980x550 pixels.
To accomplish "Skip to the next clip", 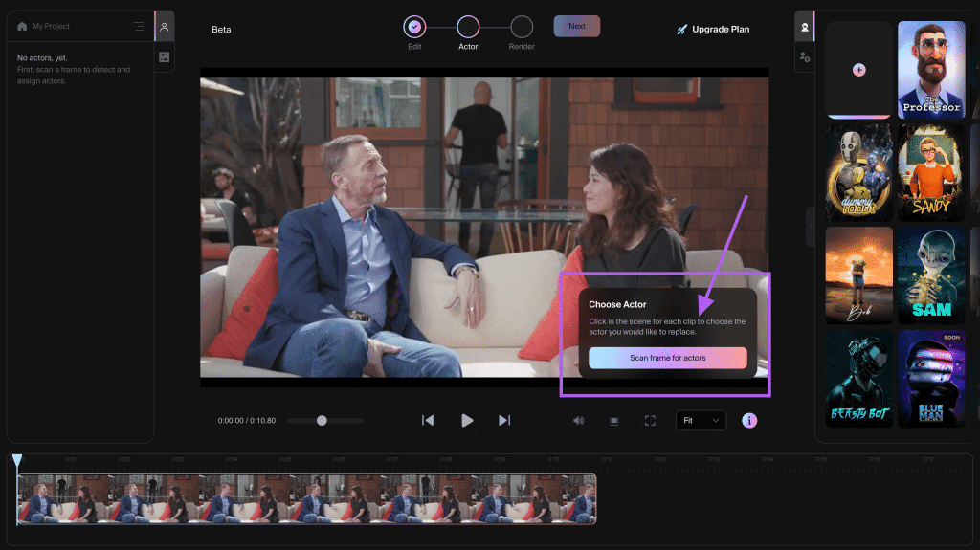I will pyautogui.click(x=503, y=421).
